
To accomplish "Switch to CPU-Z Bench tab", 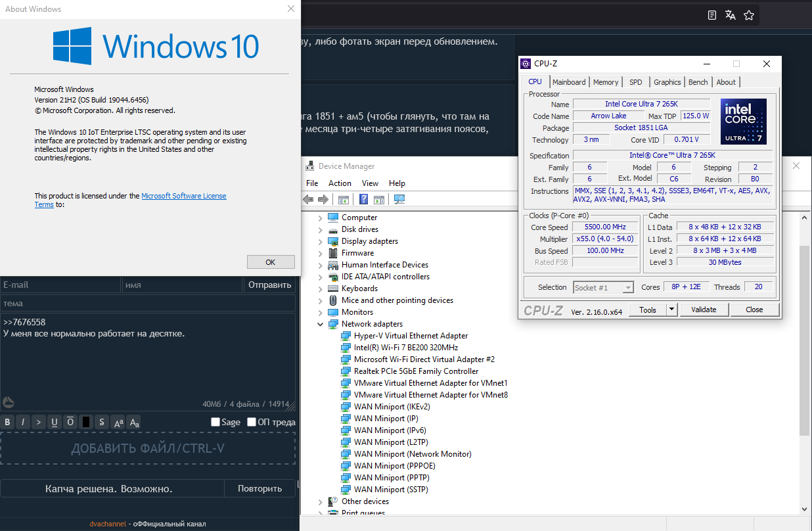I will click(x=698, y=82).
